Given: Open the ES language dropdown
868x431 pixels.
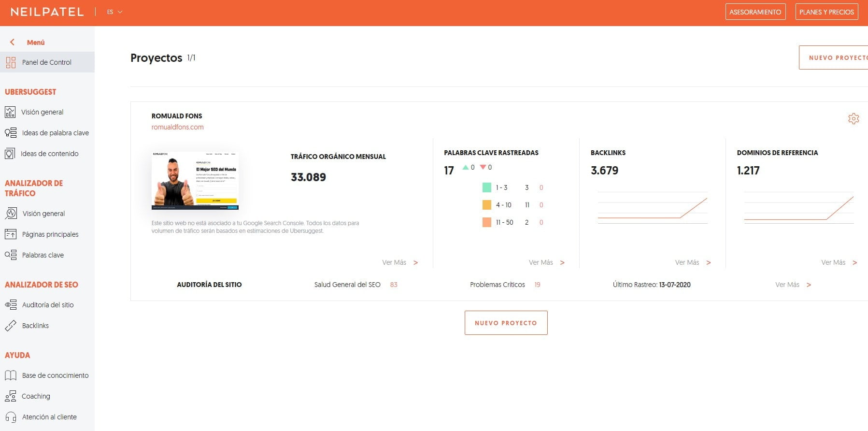Looking at the screenshot, I should (x=114, y=12).
